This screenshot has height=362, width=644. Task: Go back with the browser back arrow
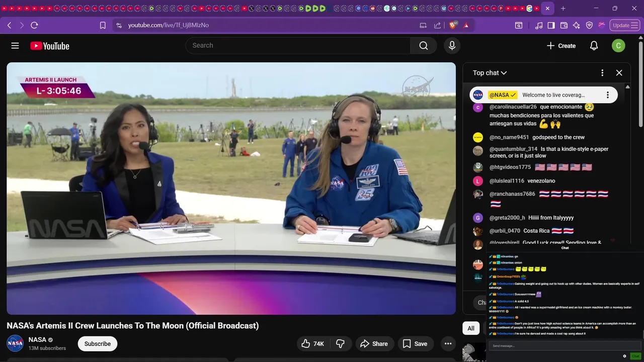pos(9,25)
